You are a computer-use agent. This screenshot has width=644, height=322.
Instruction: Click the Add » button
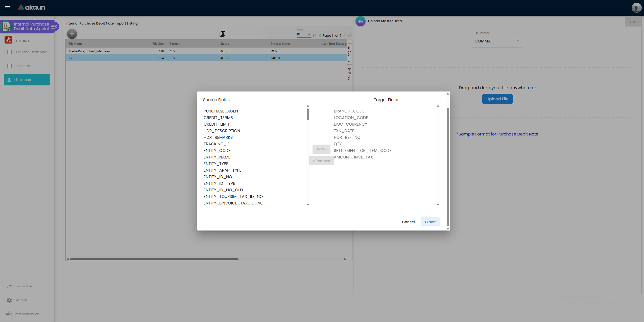tap(321, 149)
